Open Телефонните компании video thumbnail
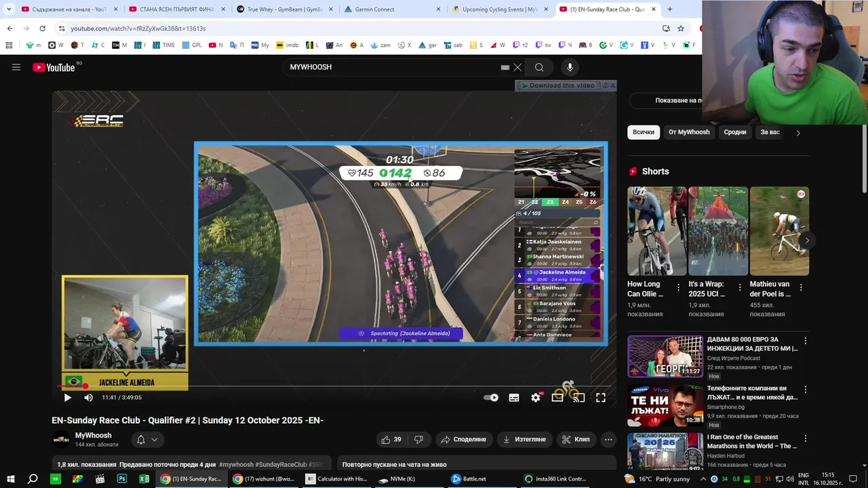868x488 pixels. pyautogui.click(x=665, y=405)
